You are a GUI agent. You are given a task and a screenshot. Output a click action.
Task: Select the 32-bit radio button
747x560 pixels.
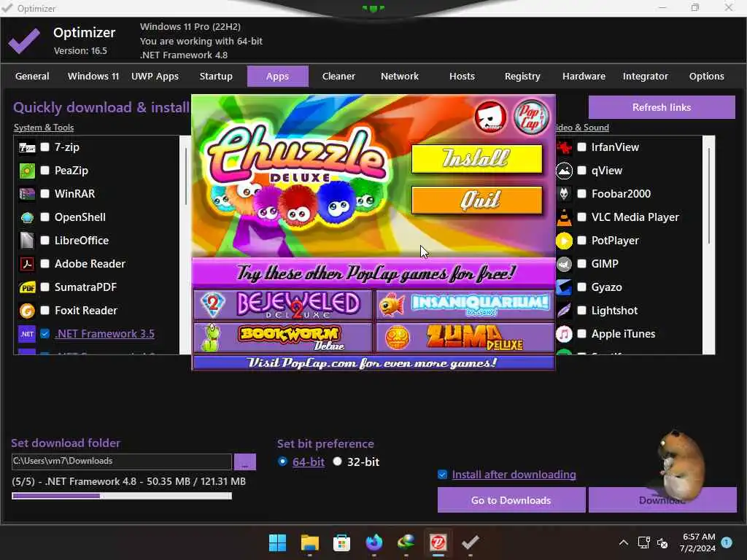(337, 461)
